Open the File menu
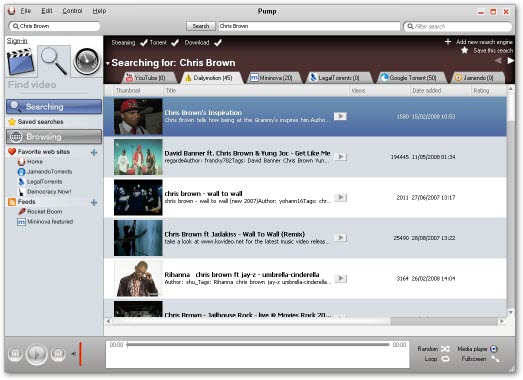The width and height of the screenshot is (523, 380). pos(25,11)
